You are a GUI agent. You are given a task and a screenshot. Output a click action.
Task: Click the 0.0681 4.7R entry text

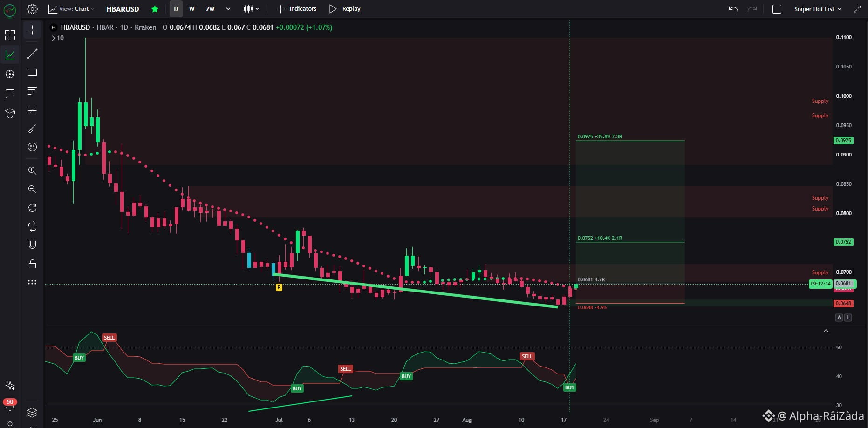[591, 279]
